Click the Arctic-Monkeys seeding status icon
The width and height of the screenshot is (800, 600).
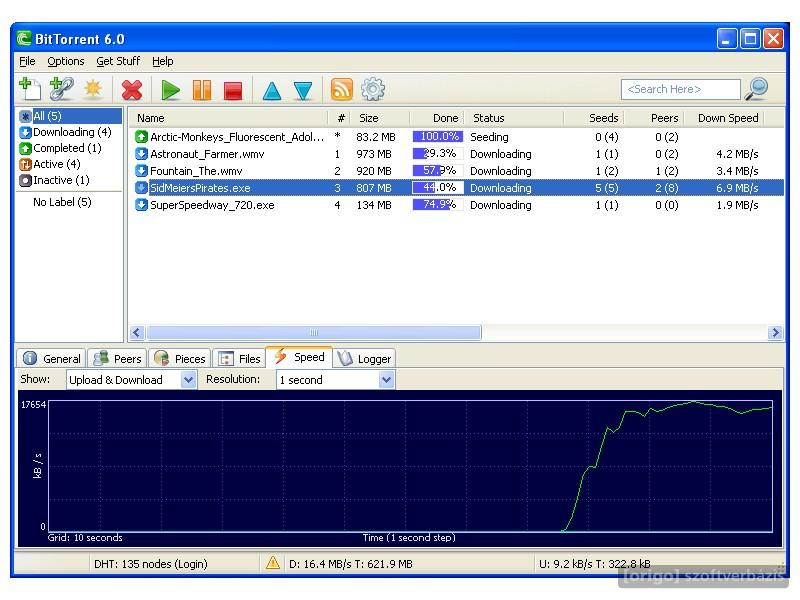pos(141,137)
